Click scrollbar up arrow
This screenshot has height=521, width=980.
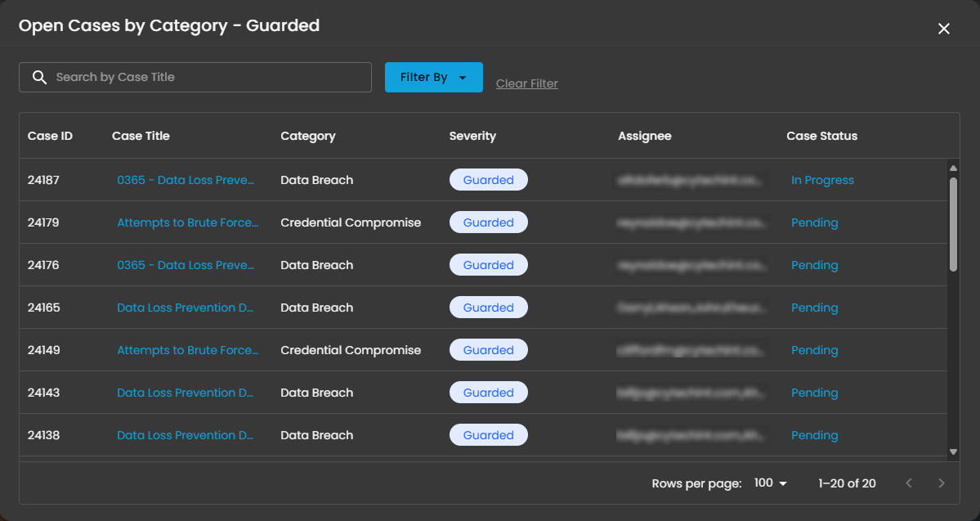coord(953,168)
